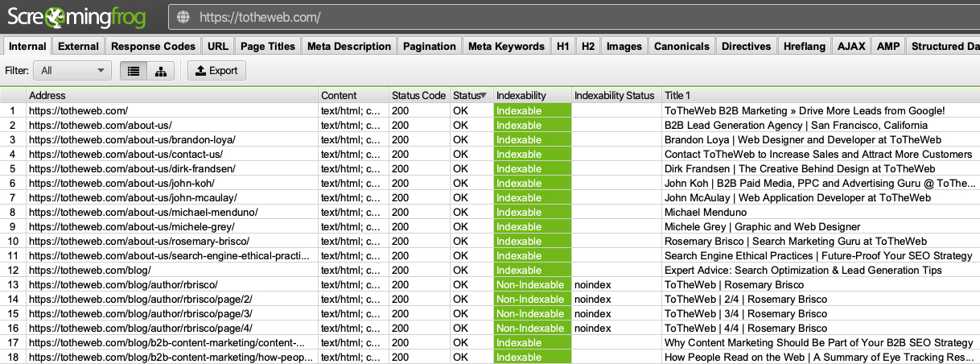The width and height of the screenshot is (980, 364).
Task: Open the External tab
Action: [x=79, y=47]
